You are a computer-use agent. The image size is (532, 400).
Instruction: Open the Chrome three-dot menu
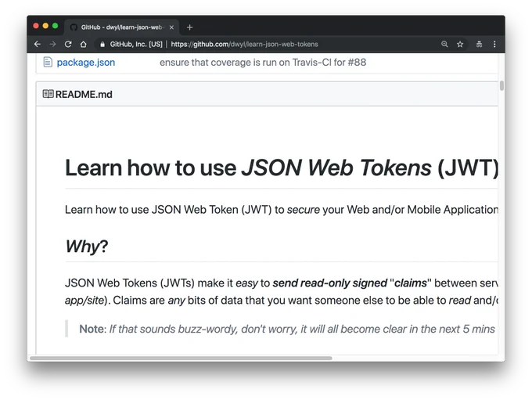click(494, 44)
